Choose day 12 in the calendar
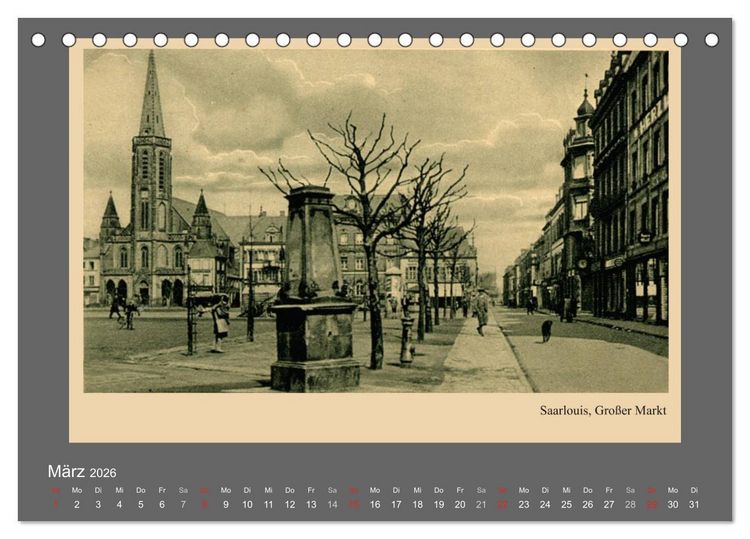 (290, 505)
